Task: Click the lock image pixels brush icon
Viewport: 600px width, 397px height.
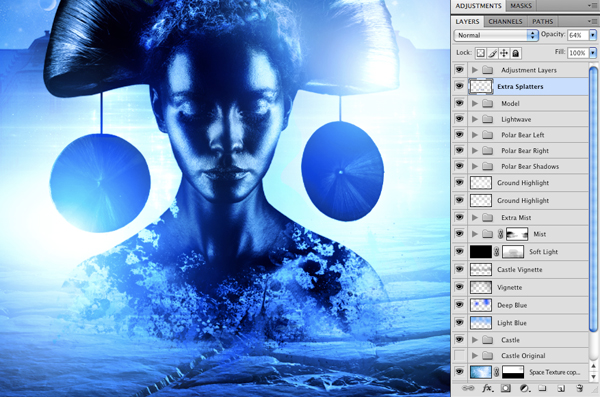Action: (492, 53)
